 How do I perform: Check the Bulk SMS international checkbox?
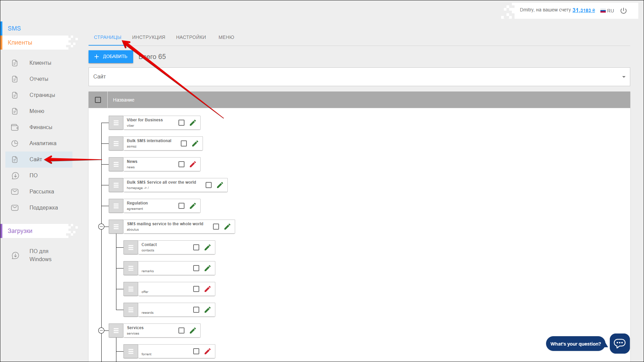coord(184,143)
